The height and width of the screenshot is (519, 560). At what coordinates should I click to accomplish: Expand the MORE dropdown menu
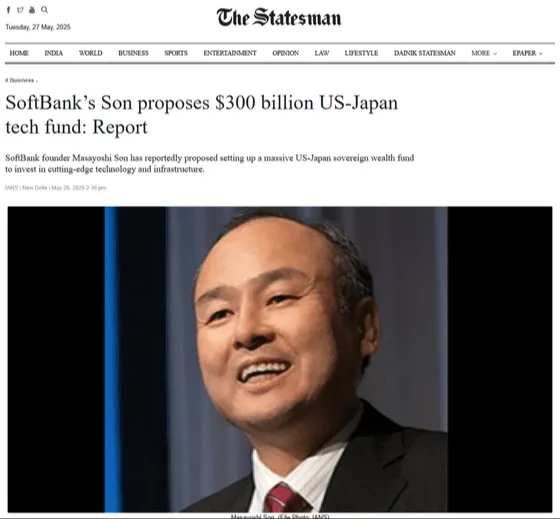pos(484,53)
